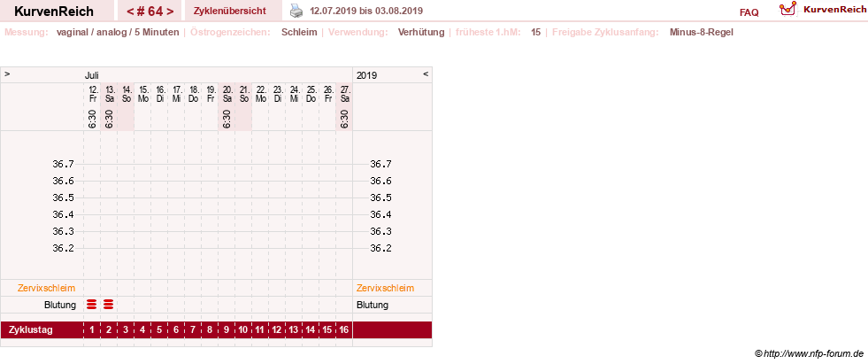Click left Zervixschleim row label

[47, 288]
